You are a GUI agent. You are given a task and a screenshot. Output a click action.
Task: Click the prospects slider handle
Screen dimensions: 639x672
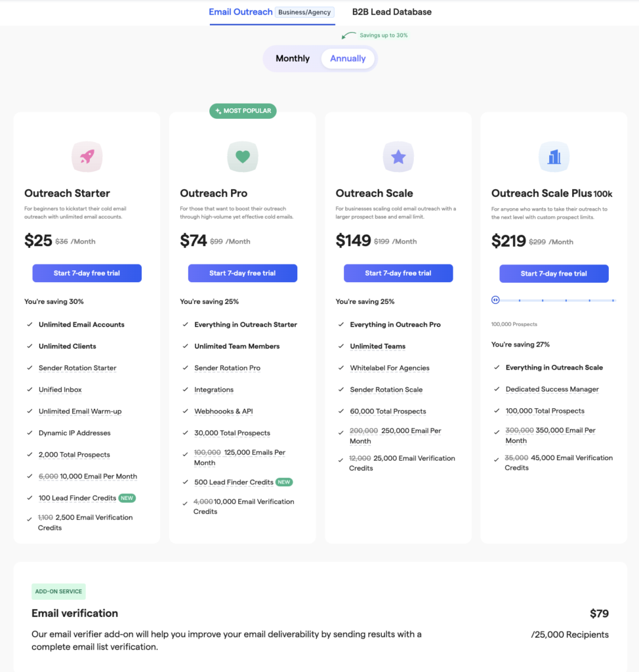[495, 300]
